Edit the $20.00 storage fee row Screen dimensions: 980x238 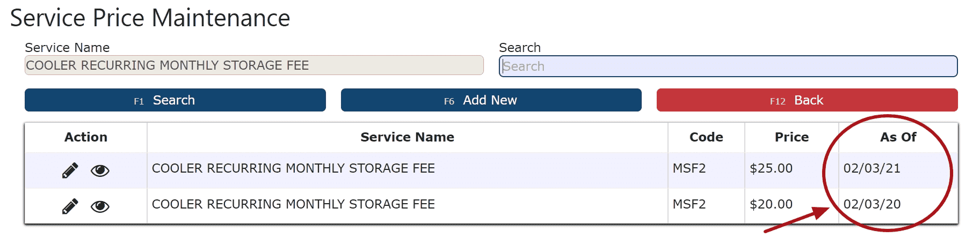tap(70, 206)
